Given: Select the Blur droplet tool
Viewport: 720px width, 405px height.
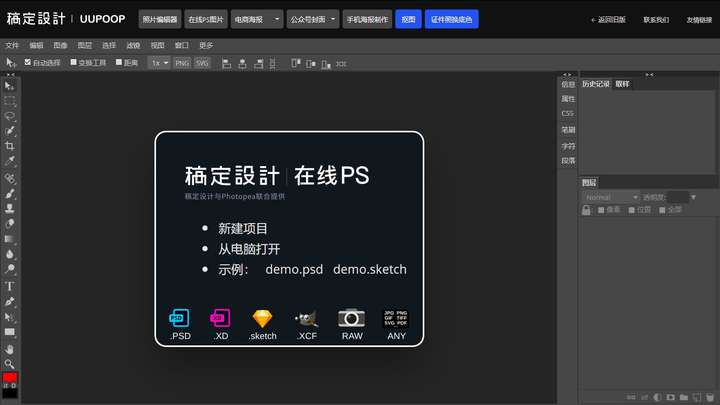Looking at the screenshot, I should click(x=9, y=254).
